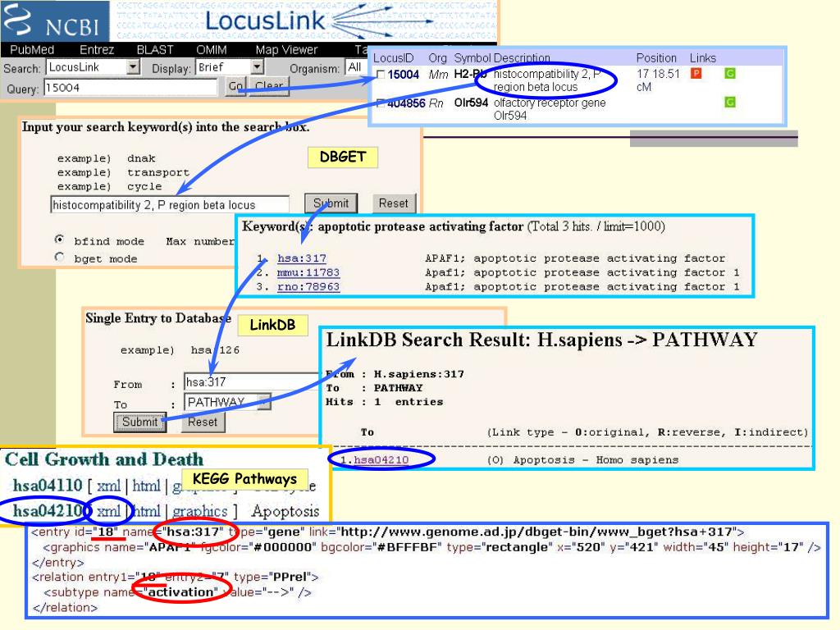
Task: Click the green G icon in Olr594 row
Action: (729, 102)
